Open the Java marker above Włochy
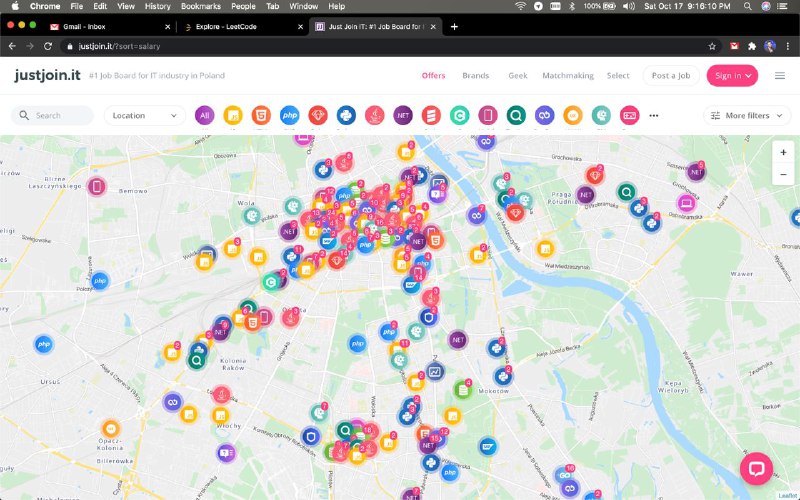 click(221, 394)
